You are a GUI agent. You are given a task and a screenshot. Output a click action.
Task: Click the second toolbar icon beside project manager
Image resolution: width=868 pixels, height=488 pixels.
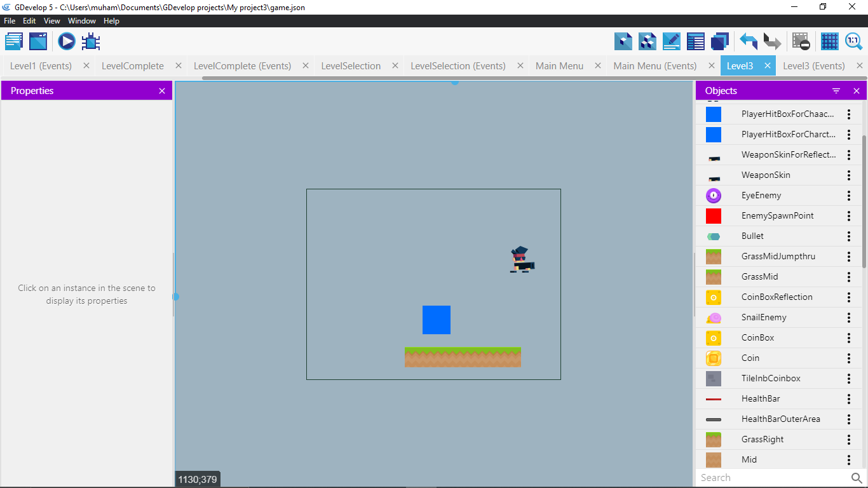click(x=38, y=41)
